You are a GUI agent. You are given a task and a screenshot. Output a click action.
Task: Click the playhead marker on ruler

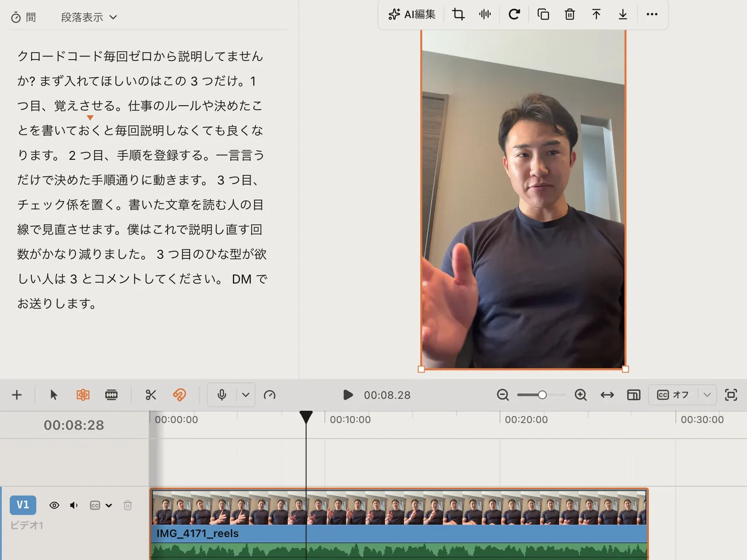click(306, 416)
